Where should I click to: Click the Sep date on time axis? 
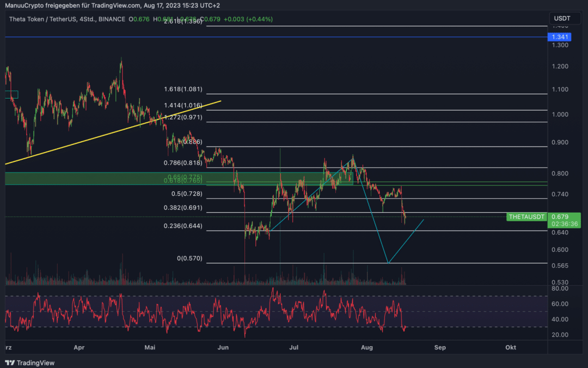pyautogui.click(x=440, y=347)
